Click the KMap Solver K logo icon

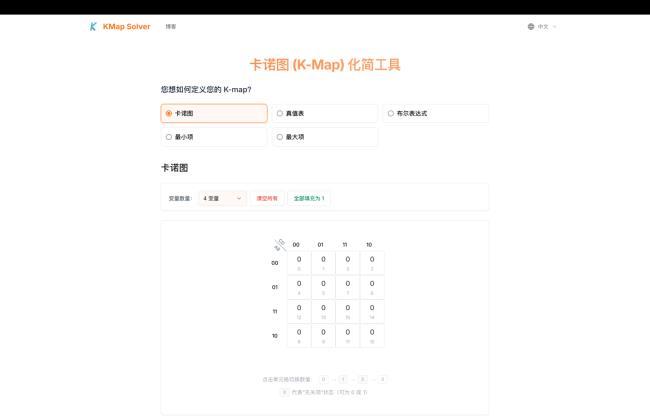pyautogui.click(x=93, y=27)
